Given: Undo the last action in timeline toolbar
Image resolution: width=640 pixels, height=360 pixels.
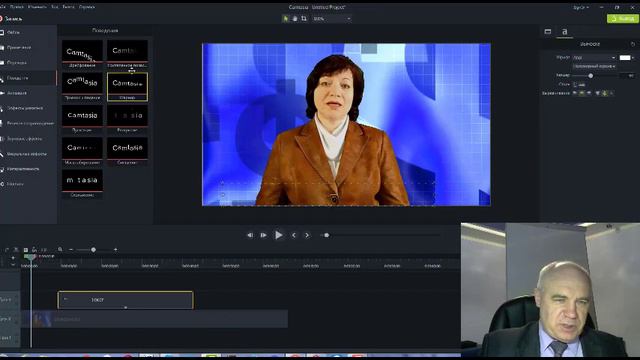Looking at the screenshot, I should [7, 249].
